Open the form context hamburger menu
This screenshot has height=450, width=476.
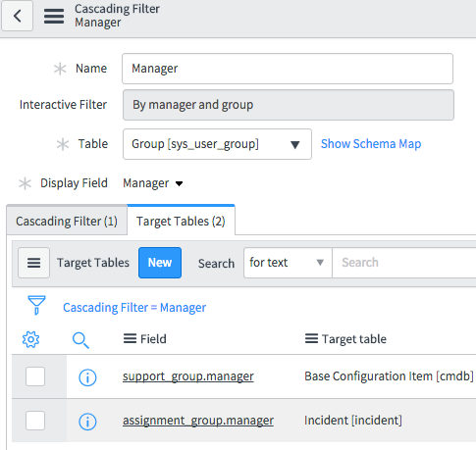[54, 16]
